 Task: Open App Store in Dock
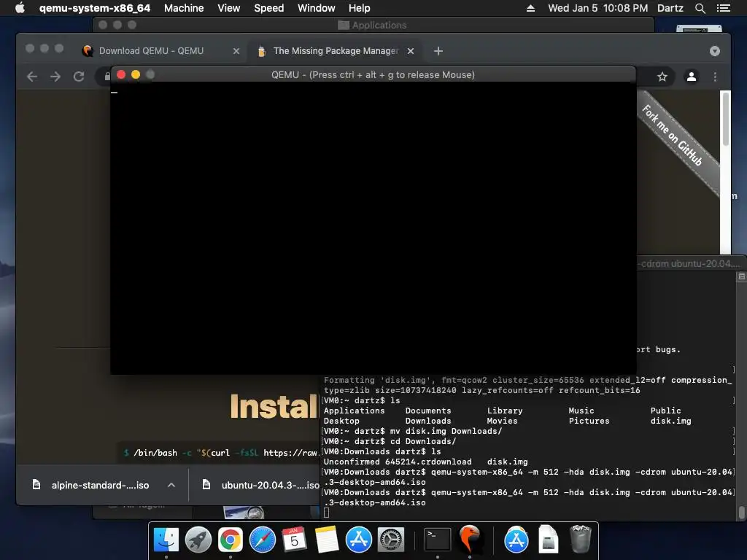click(x=359, y=540)
